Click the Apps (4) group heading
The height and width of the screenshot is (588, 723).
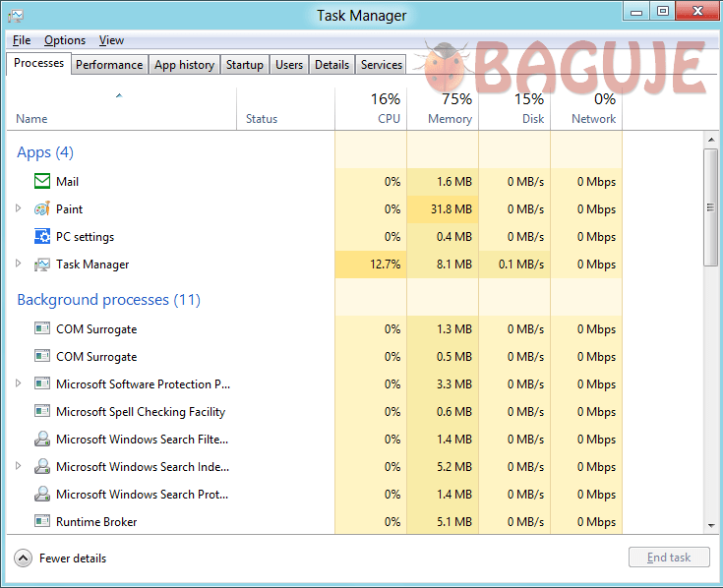45,152
